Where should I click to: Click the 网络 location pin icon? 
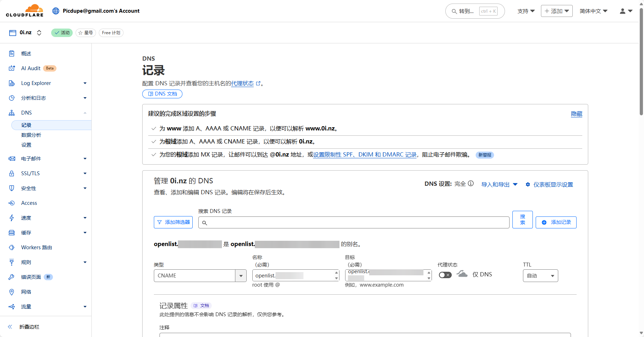12,292
